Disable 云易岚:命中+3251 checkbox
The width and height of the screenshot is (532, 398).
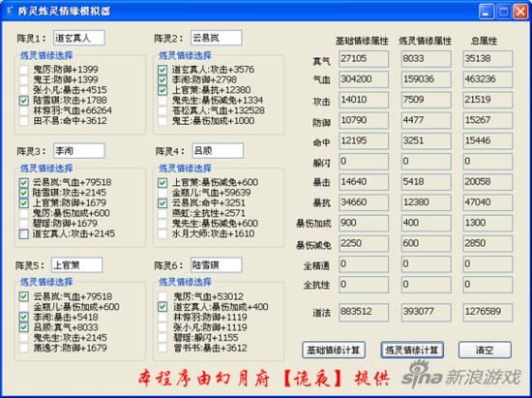(163, 203)
